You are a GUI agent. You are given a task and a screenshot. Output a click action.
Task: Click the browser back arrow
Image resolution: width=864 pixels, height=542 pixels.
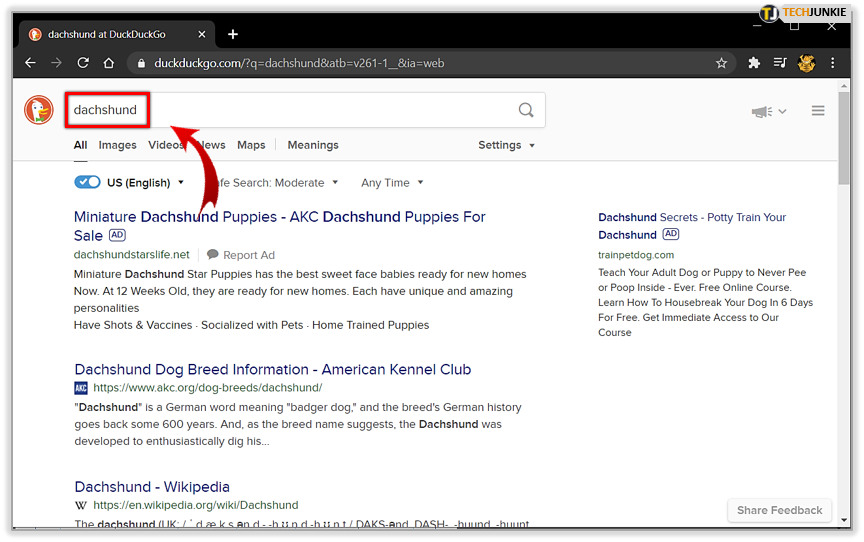(x=30, y=63)
